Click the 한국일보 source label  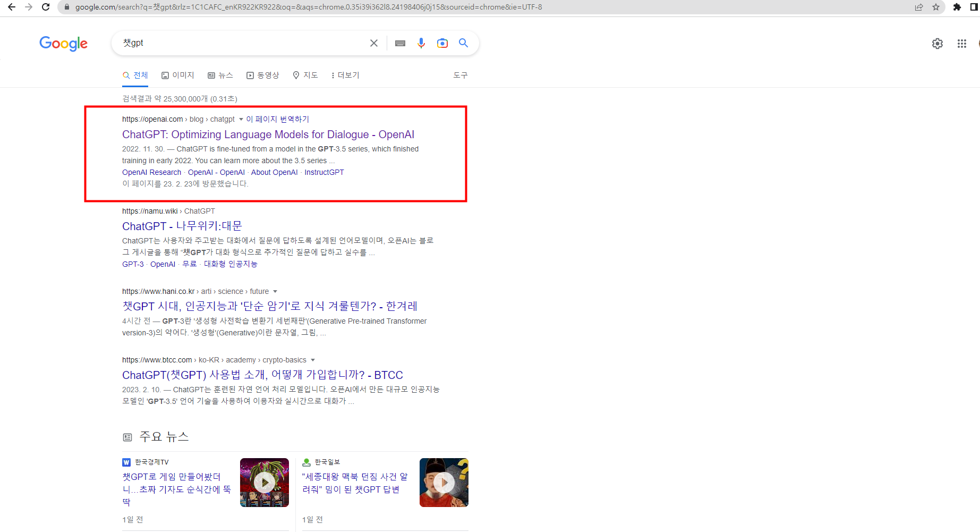[x=327, y=462]
